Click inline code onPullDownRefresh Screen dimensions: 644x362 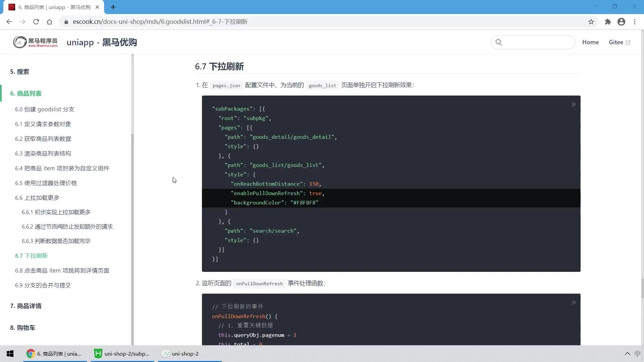coord(259,284)
